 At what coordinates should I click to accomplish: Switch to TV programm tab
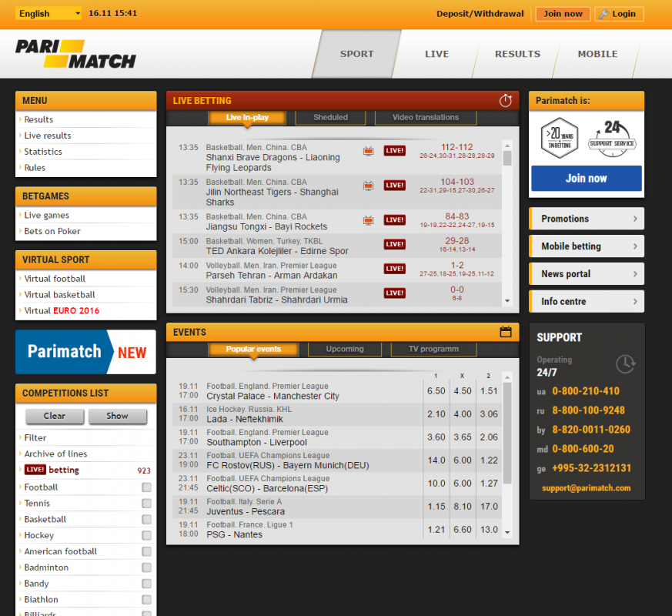(x=433, y=349)
